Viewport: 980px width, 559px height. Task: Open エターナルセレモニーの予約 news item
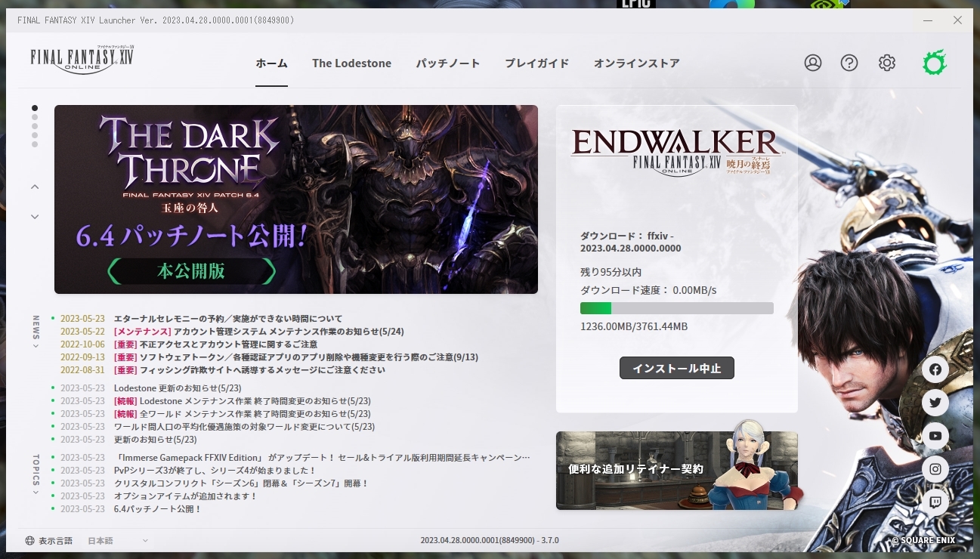click(x=227, y=319)
